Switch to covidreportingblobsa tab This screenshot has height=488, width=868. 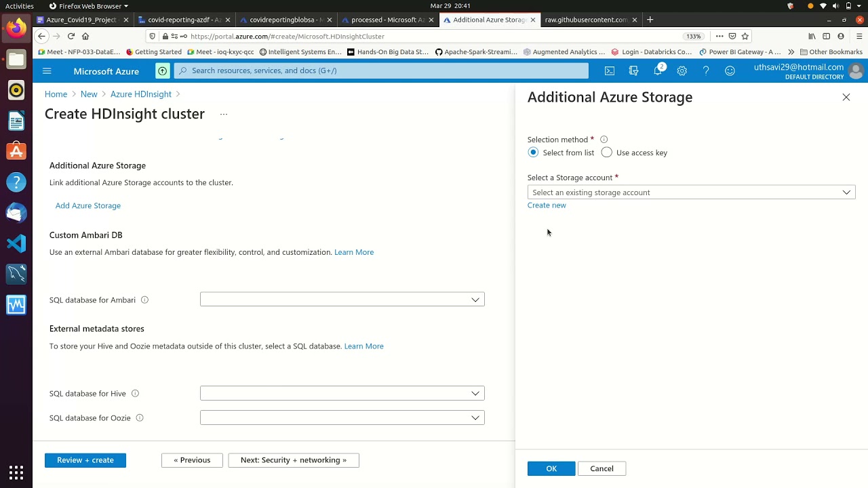(285, 20)
